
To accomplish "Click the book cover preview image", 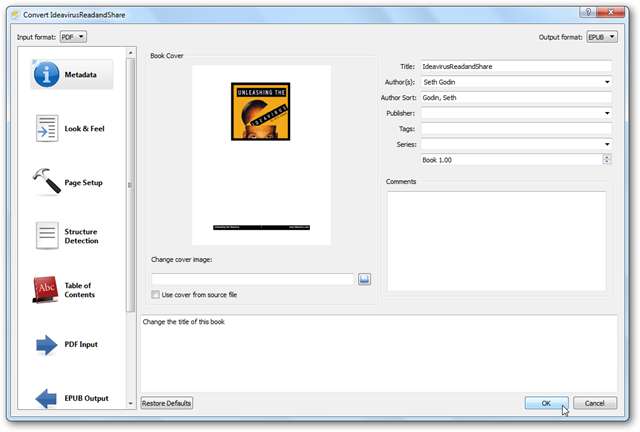I will [x=261, y=155].
